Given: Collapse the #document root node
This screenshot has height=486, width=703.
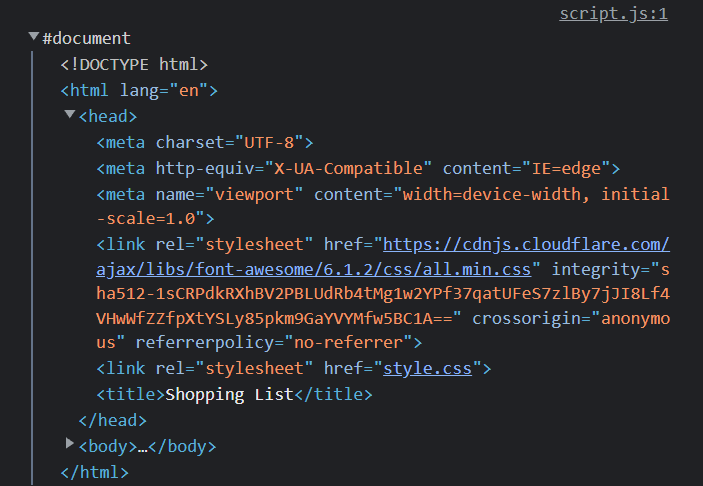Looking at the screenshot, I should coord(34,38).
